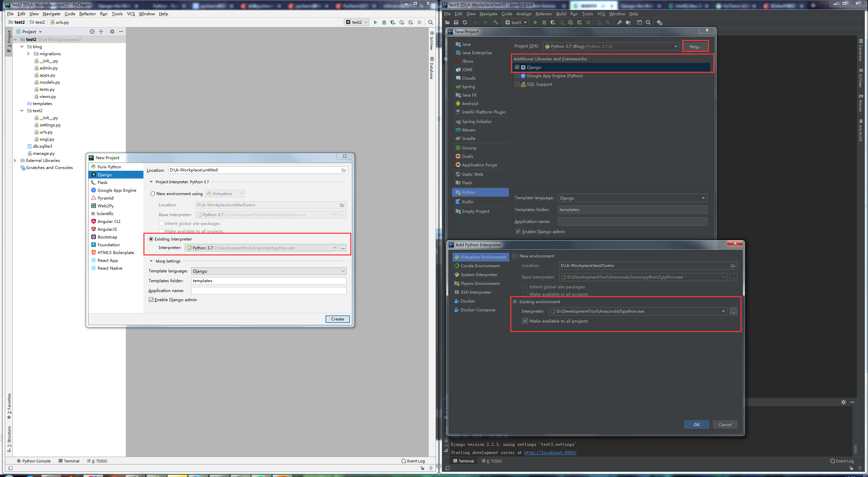Open Build menu in IntelliJ

pyautogui.click(x=561, y=14)
